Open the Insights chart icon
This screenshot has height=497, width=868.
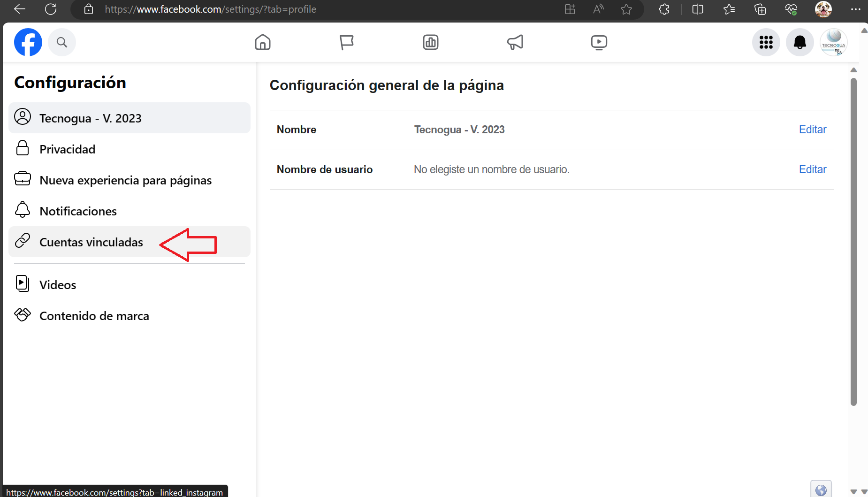(430, 42)
